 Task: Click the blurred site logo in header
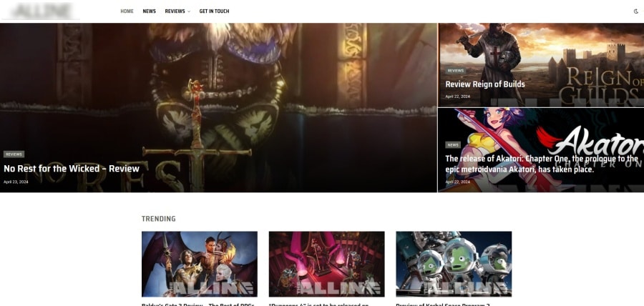pos(41,11)
